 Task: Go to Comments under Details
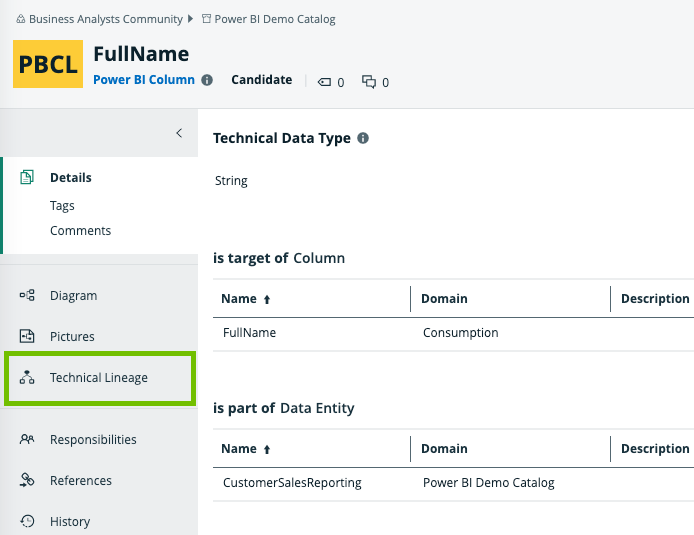click(80, 230)
